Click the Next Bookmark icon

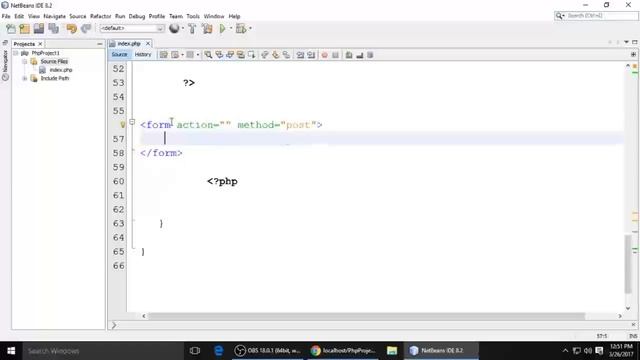click(x=276, y=55)
